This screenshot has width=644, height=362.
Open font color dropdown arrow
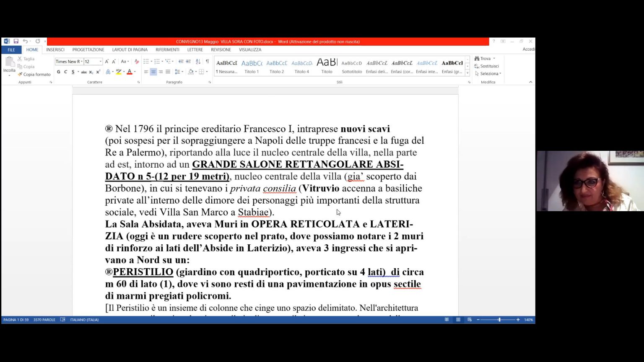coord(135,72)
